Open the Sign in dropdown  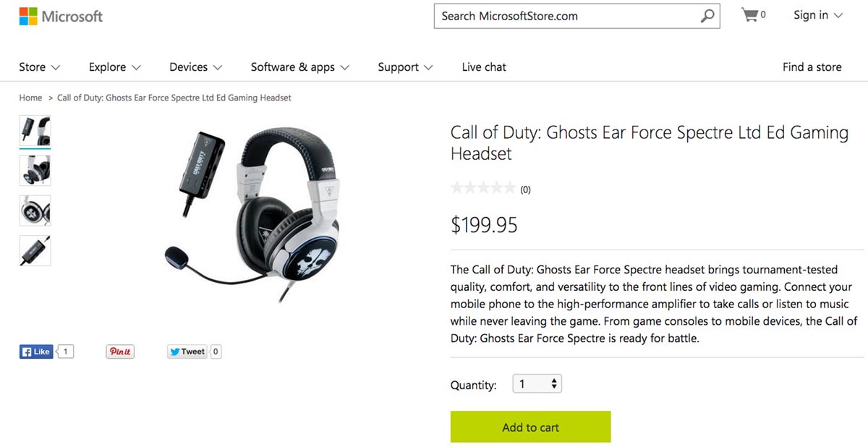(x=818, y=15)
